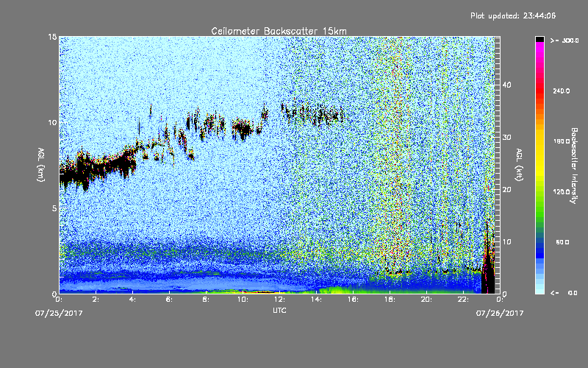Click the 6: hour tick on time axis

point(170,300)
